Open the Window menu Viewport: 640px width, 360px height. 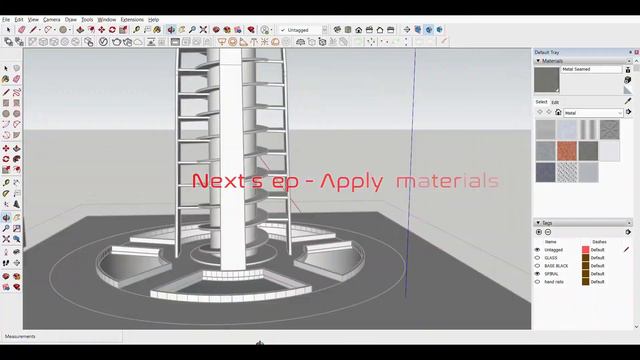coord(107,20)
